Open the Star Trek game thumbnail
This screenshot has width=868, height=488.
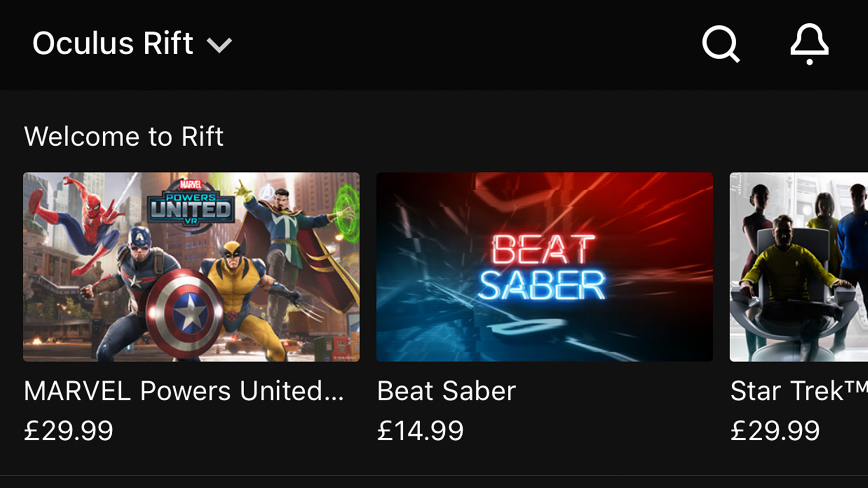[x=799, y=267]
